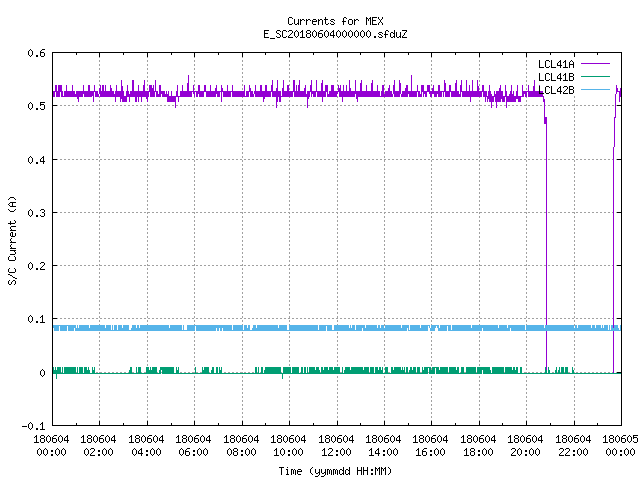
Task: Click the x-axis tick 180604 22:00
Action: [x=573, y=445]
